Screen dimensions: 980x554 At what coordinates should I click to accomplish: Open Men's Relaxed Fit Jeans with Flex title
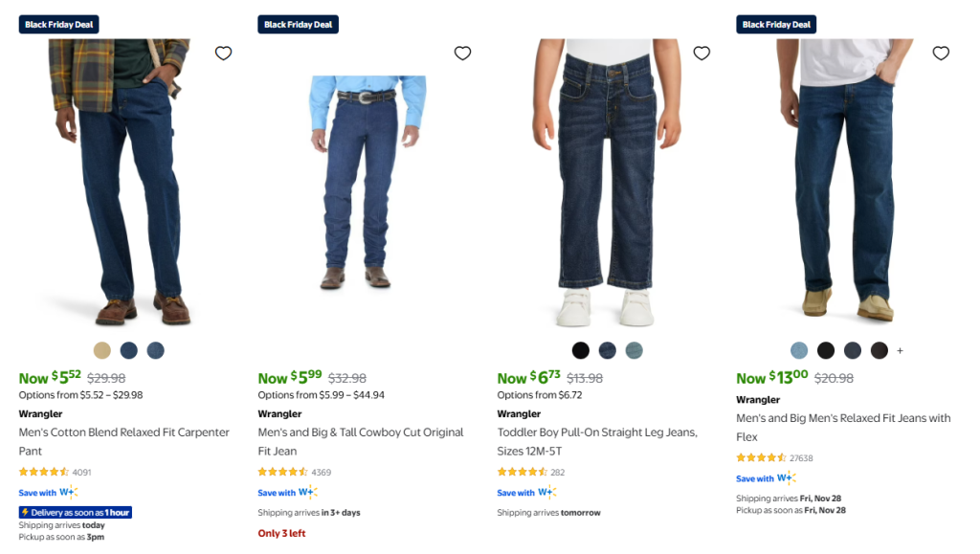[x=843, y=427]
